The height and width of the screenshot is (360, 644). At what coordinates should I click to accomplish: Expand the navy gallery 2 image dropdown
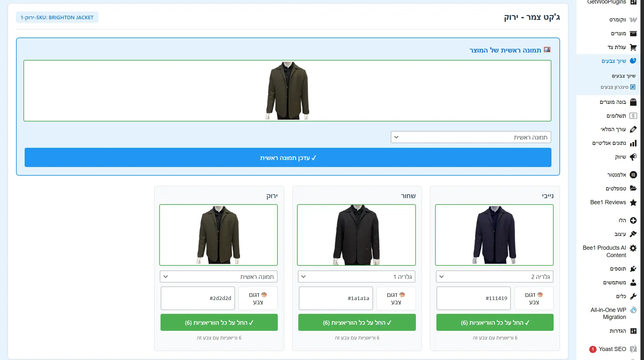(494, 277)
